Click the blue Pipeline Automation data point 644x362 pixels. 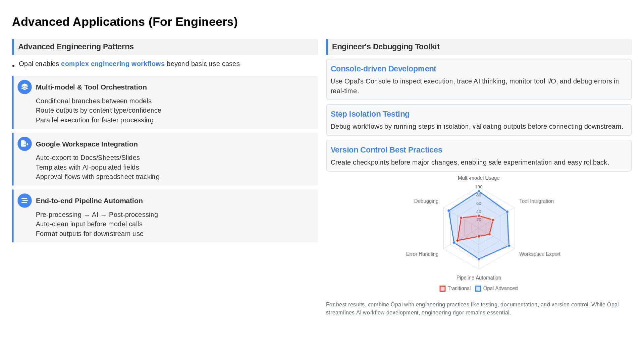coord(479,259)
